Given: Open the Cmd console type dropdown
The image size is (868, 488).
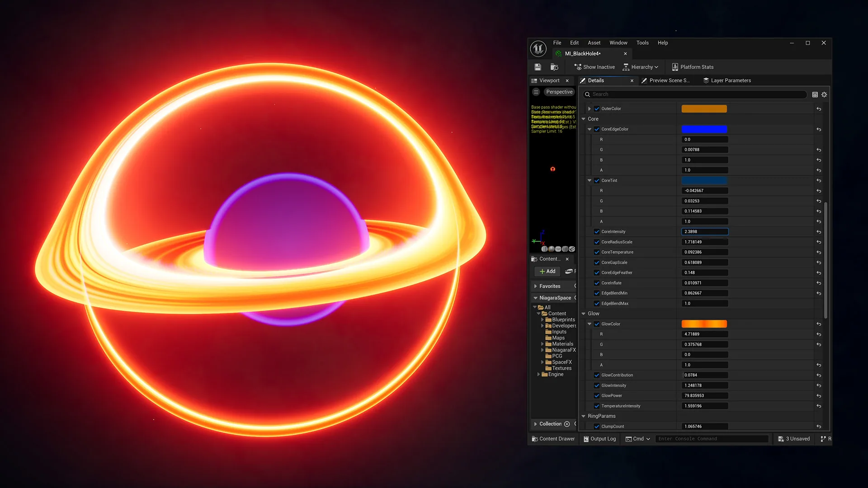Looking at the screenshot, I should pos(638,439).
